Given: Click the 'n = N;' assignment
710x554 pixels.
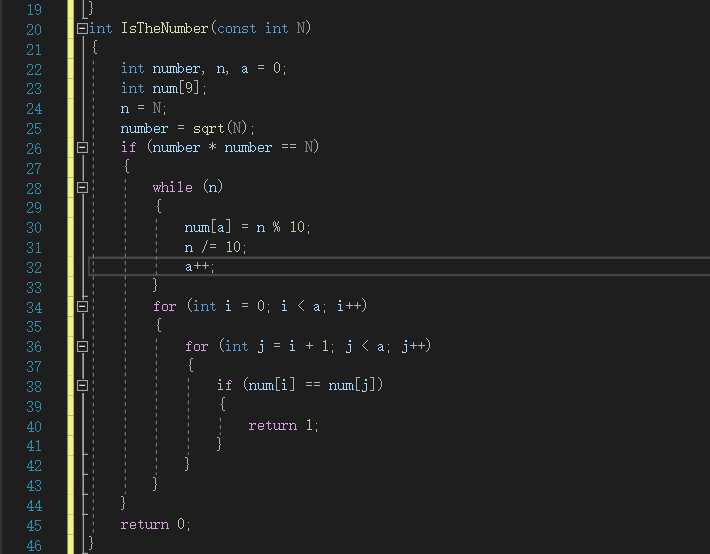Looking at the screenshot, I should (143, 108).
